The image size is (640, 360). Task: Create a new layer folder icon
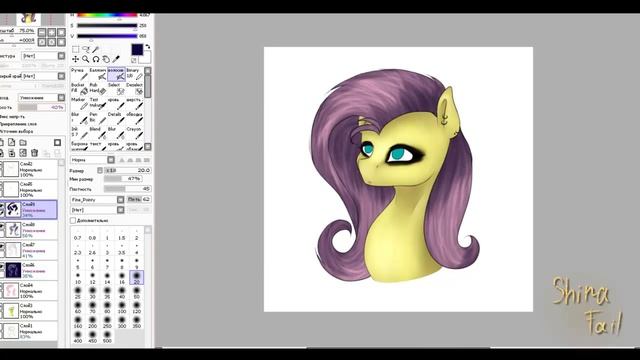pyautogui.click(x=23, y=142)
